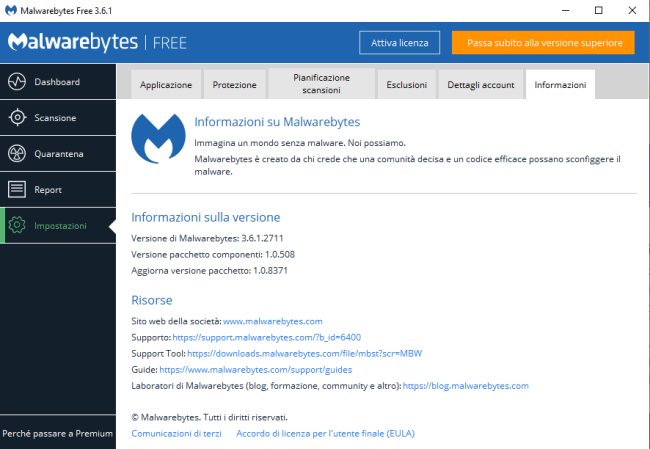Maximize the Malwarebytes window
Viewport: 650px width, 449px height.
pos(598,10)
